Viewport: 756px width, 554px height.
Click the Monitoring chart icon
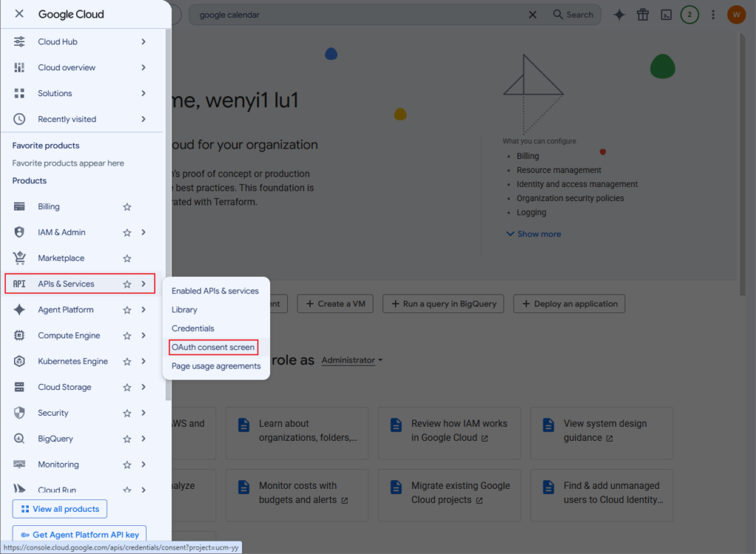coord(19,464)
